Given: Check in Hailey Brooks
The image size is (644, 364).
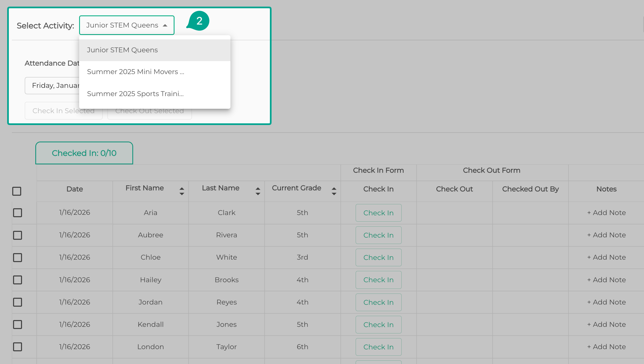Looking at the screenshot, I should pos(378,280).
